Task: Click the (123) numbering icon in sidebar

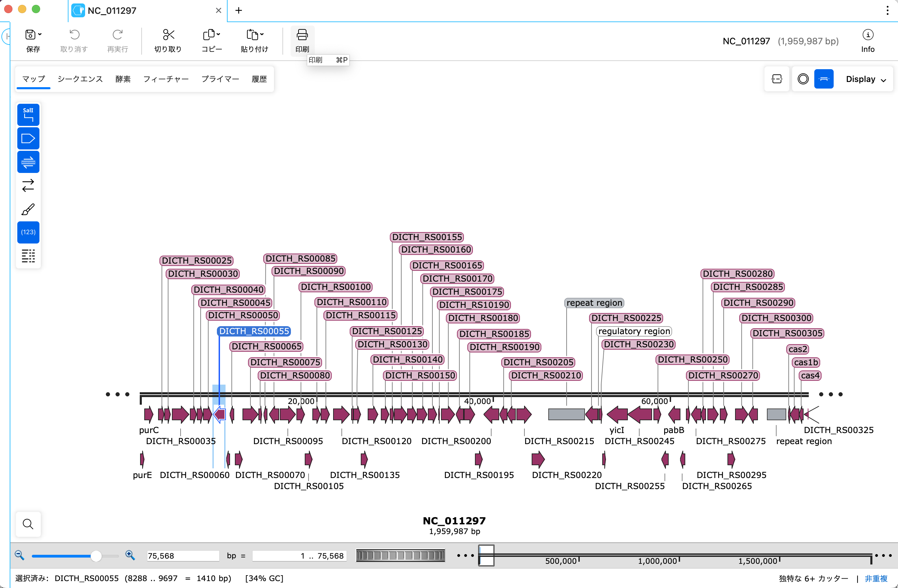Action: tap(28, 232)
